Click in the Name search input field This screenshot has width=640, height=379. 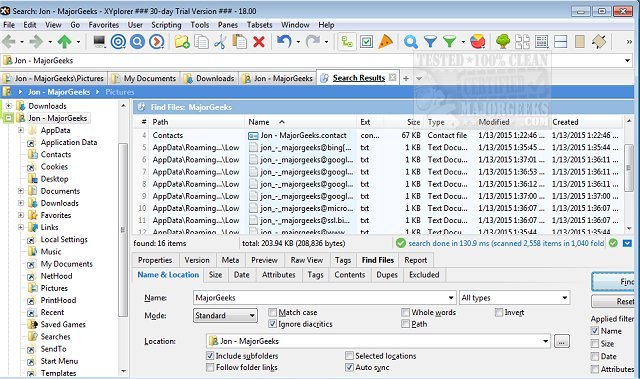click(320, 298)
